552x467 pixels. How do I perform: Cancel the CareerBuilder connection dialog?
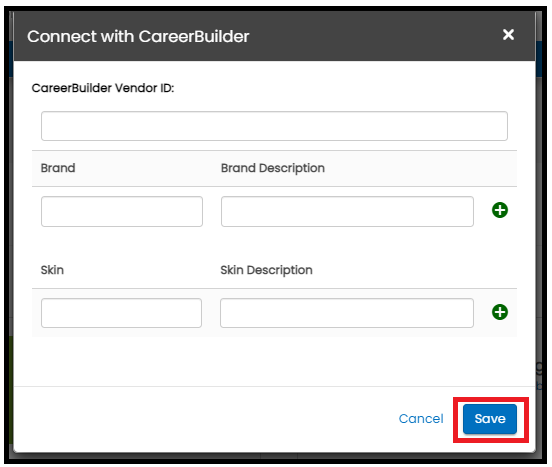coord(421,419)
